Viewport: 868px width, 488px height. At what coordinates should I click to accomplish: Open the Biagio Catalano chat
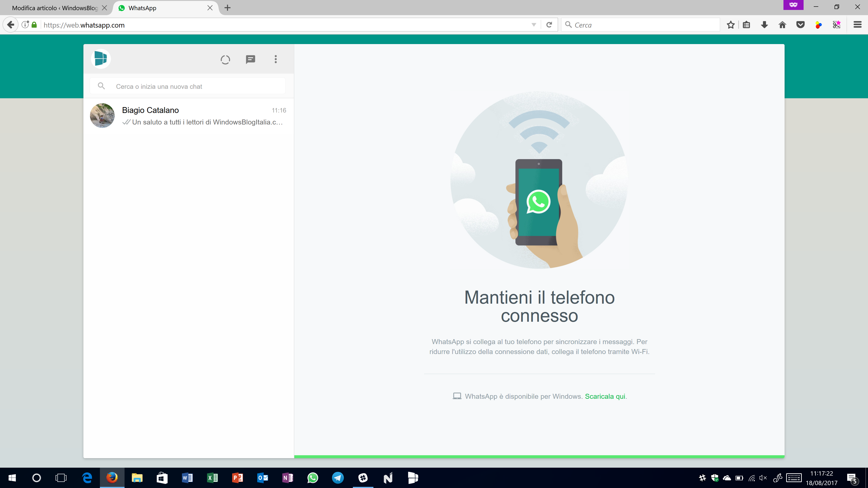[x=189, y=115]
